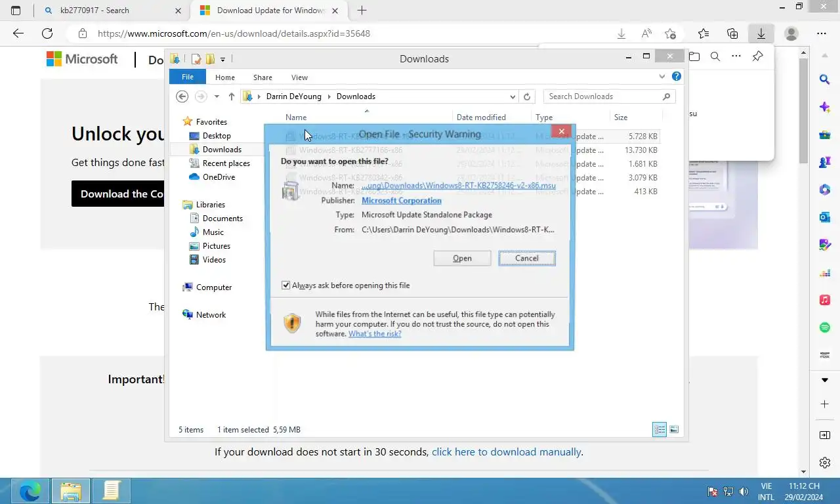Viewport: 840px width, 504px height.
Task: Search downloads in the Edge downloads flyout
Action: (715, 56)
